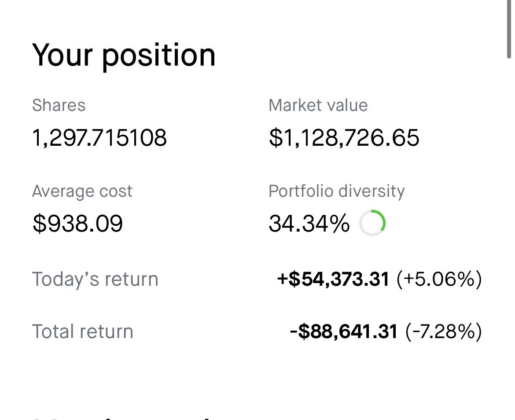515x420 pixels.
Task: Select the Total return label
Action: point(83,332)
